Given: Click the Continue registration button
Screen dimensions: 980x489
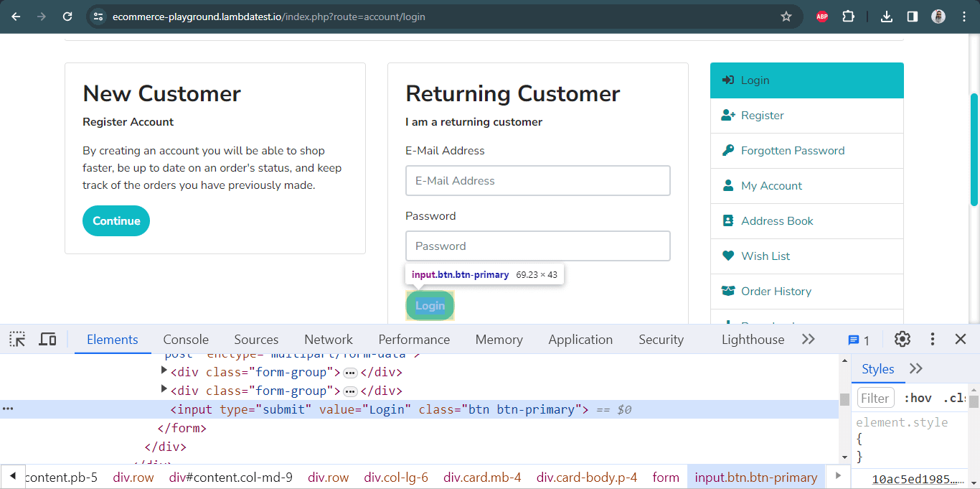Looking at the screenshot, I should tap(116, 220).
